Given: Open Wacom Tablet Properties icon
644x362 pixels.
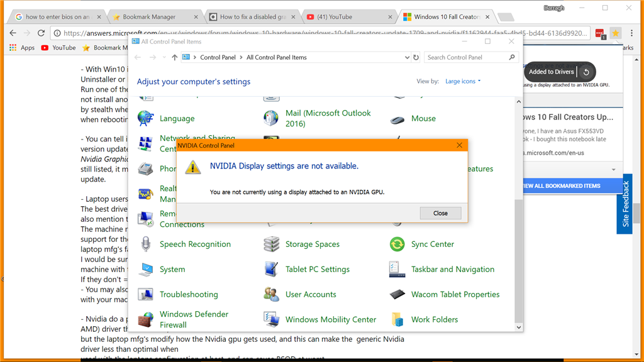Looking at the screenshot, I should [x=397, y=294].
